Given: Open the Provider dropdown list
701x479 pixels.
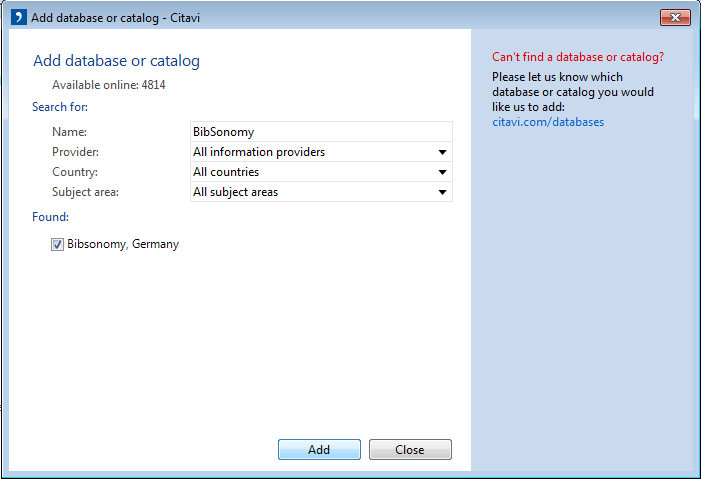Looking at the screenshot, I should pos(321,152).
